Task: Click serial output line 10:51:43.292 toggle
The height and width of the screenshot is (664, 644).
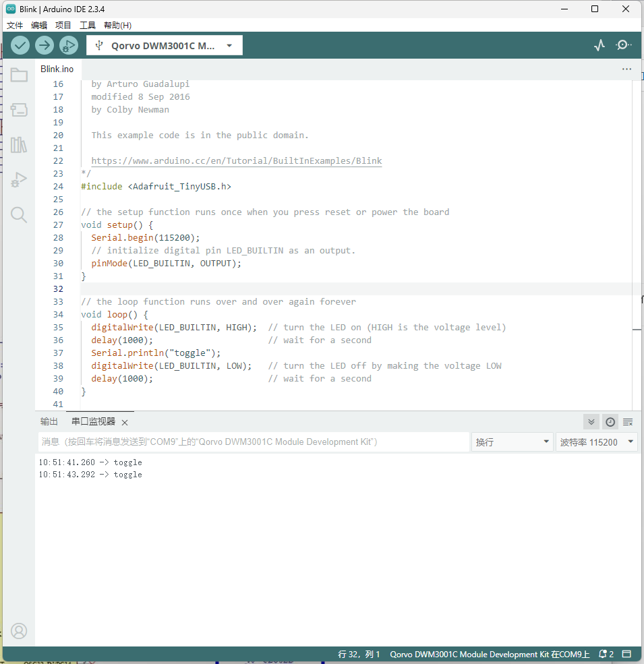Action: 90,475
